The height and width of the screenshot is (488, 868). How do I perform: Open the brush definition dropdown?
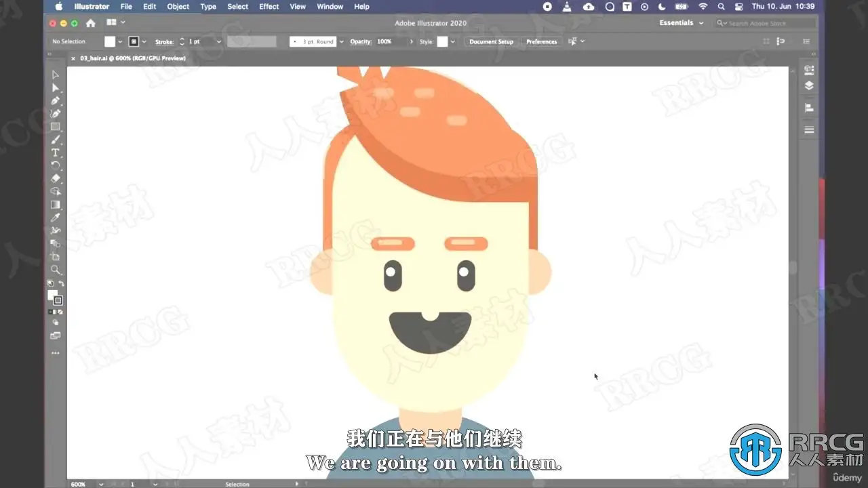(341, 41)
